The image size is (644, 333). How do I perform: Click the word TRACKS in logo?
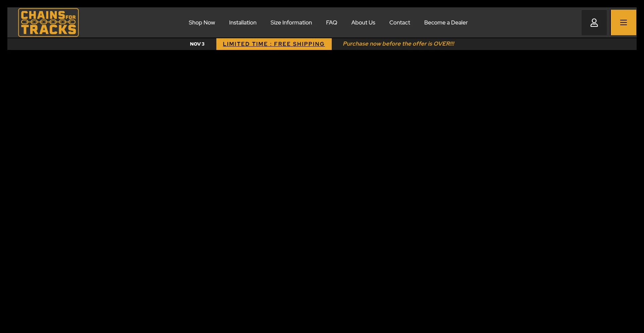[x=49, y=30]
